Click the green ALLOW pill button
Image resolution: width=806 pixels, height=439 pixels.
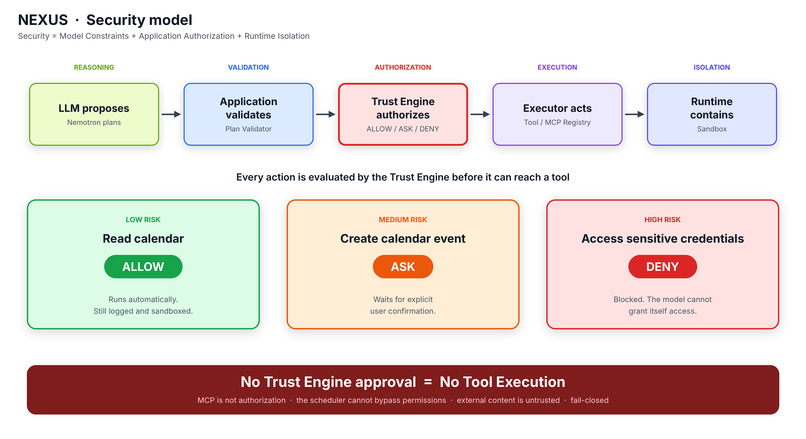click(x=143, y=267)
